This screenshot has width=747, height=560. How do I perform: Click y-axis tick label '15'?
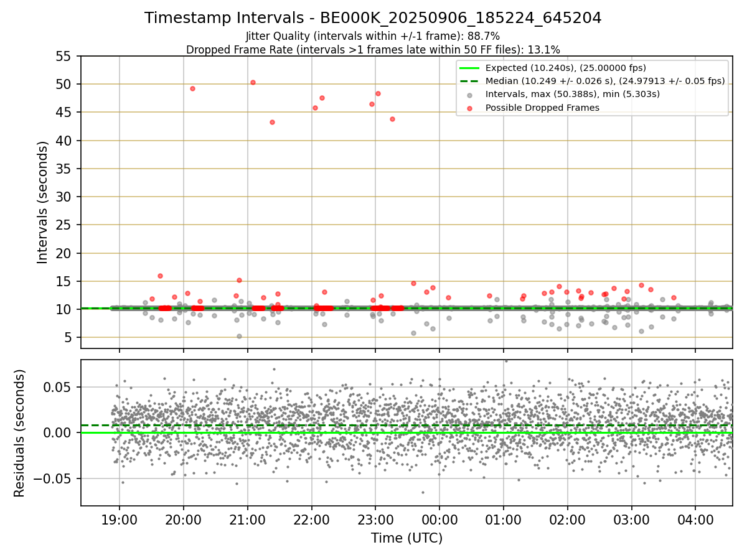(64, 281)
